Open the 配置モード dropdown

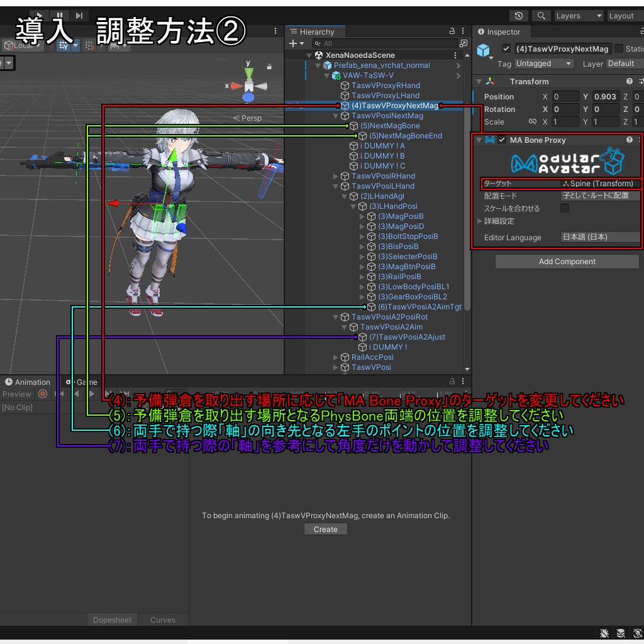coord(601,196)
